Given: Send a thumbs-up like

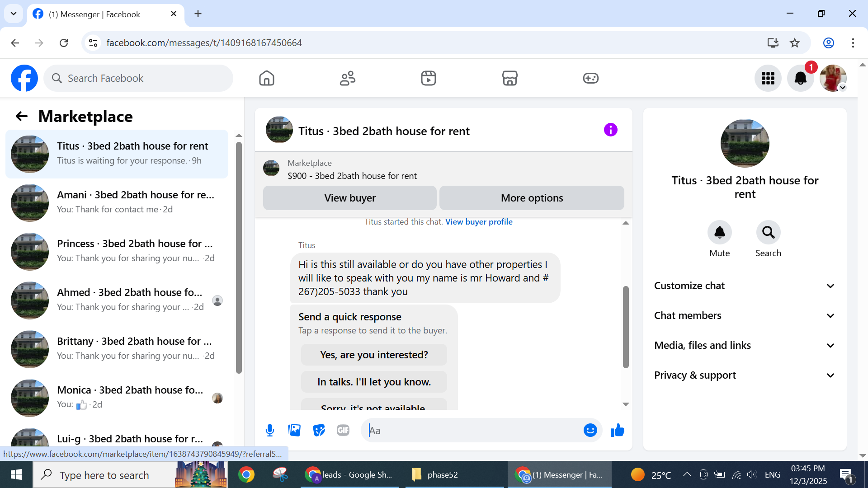Looking at the screenshot, I should point(617,431).
